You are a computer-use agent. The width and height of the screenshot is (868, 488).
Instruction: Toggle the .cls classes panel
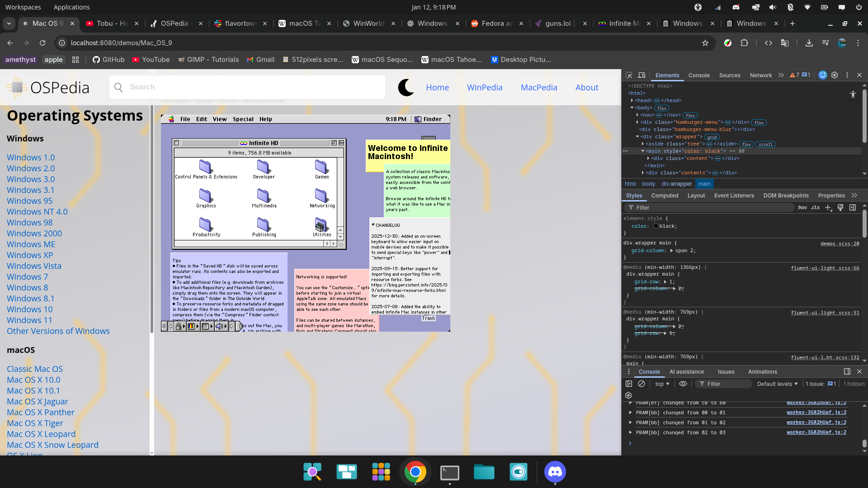[815, 207]
